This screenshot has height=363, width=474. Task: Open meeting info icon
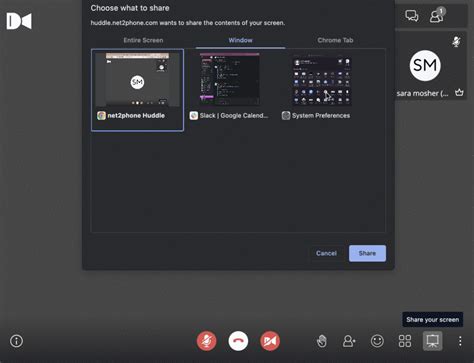click(x=16, y=341)
